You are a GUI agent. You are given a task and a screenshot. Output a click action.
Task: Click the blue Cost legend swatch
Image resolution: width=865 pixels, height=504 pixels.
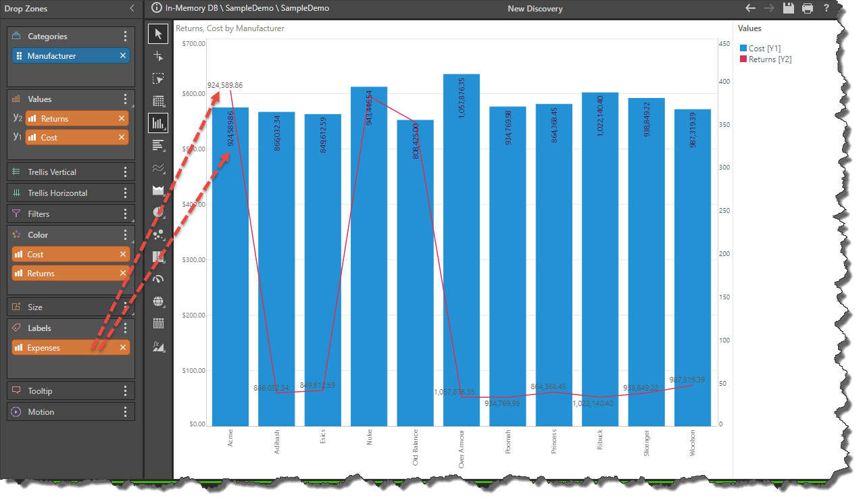coord(743,49)
